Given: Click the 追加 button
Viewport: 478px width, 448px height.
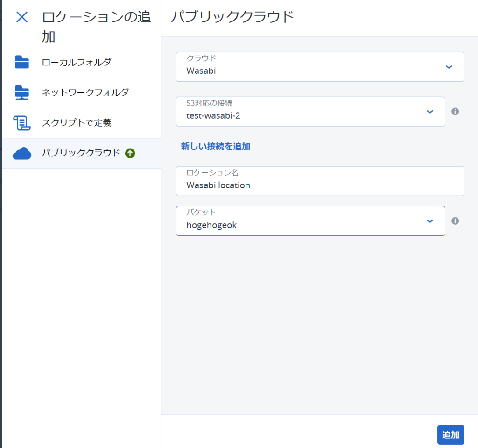Looking at the screenshot, I should tap(450, 434).
